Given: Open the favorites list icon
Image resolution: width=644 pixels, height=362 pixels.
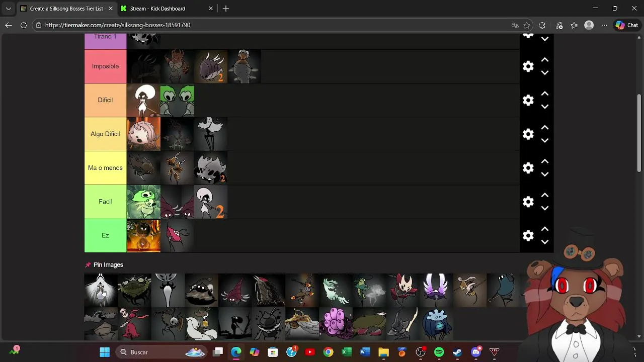Looking at the screenshot, I should (574, 25).
